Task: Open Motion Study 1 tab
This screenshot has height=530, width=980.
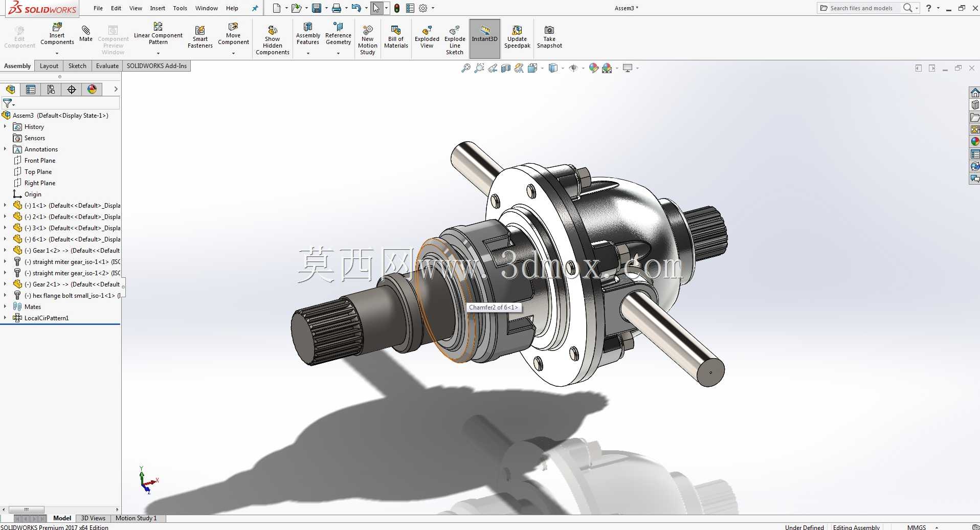Action: click(136, 518)
